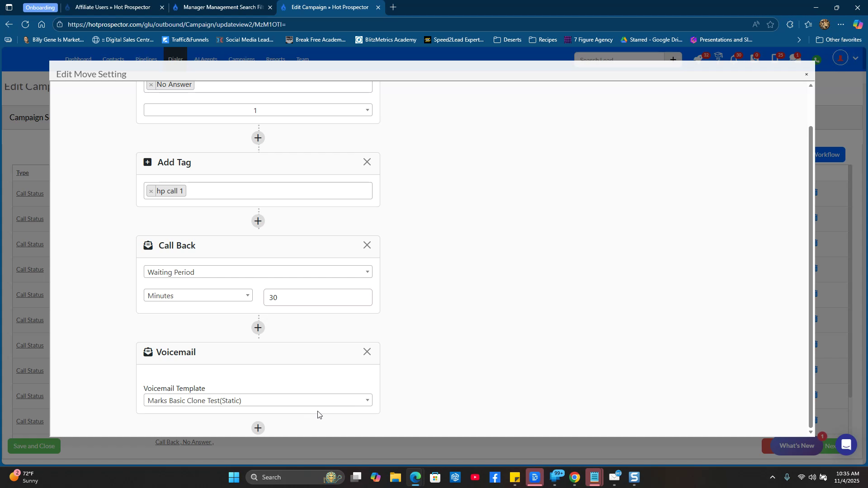Viewport: 868px width, 488px height.
Task: Click plus icon below the Add Tag card
Action: [x=258, y=221]
